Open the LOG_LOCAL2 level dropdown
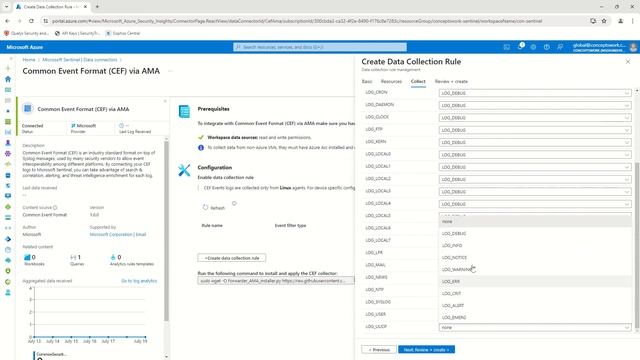 pyautogui.click(x=535, y=179)
